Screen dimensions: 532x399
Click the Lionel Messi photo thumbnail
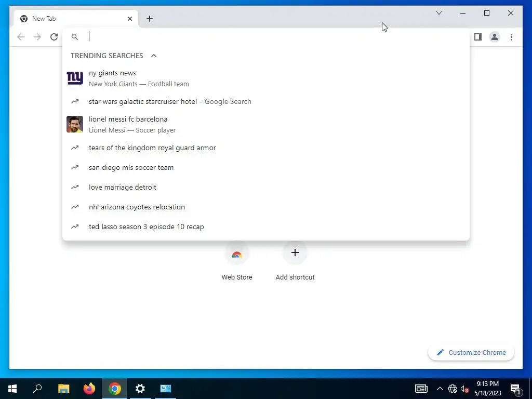point(75,124)
